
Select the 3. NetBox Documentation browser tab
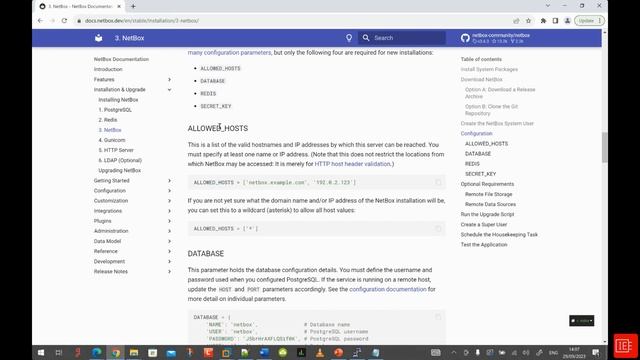(x=80, y=6)
